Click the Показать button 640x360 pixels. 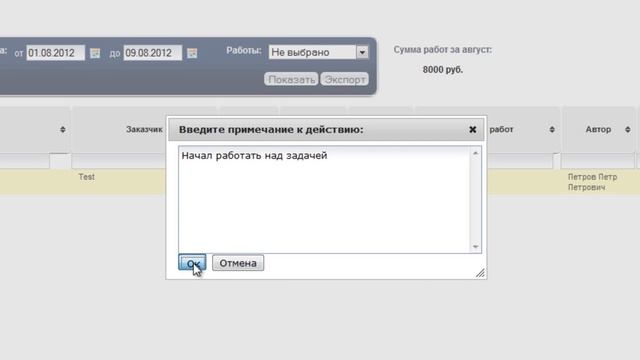click(291, 79)
